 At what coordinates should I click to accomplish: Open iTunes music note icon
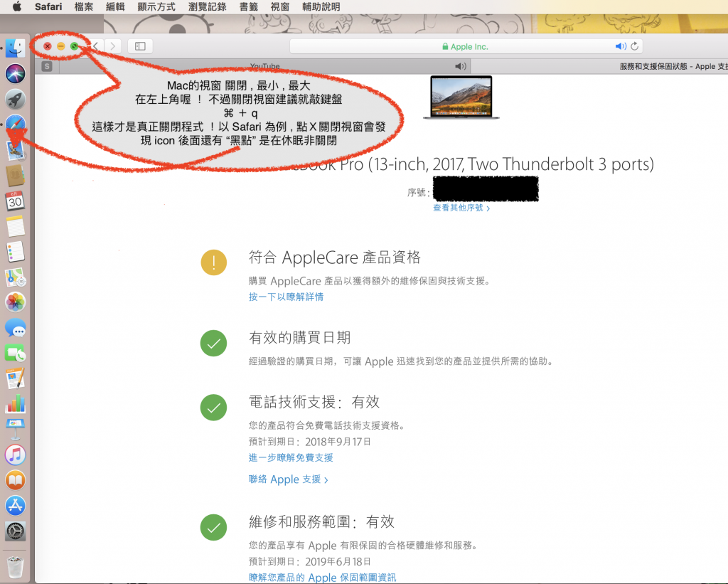tap(16, 455)
